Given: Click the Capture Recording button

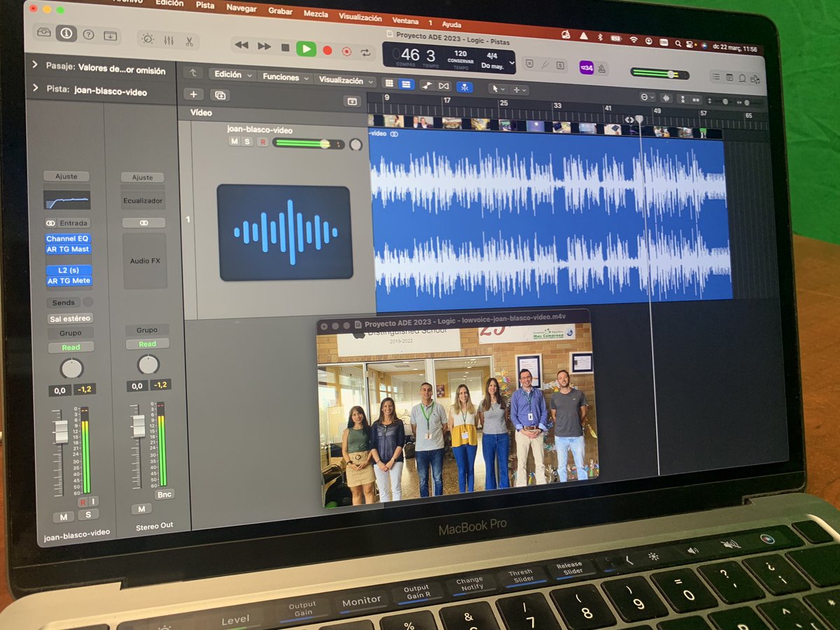Looking at the screenshot, I should tap(346, 51).
